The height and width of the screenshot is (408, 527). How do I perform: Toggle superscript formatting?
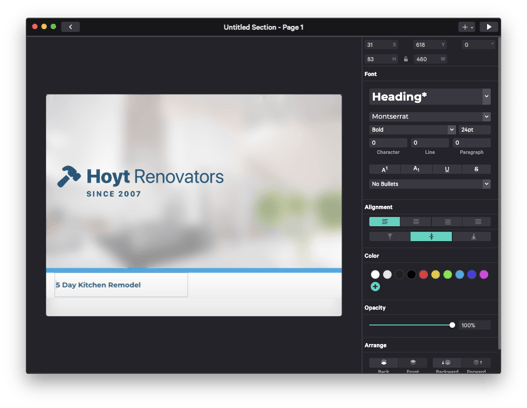[384, 169]
